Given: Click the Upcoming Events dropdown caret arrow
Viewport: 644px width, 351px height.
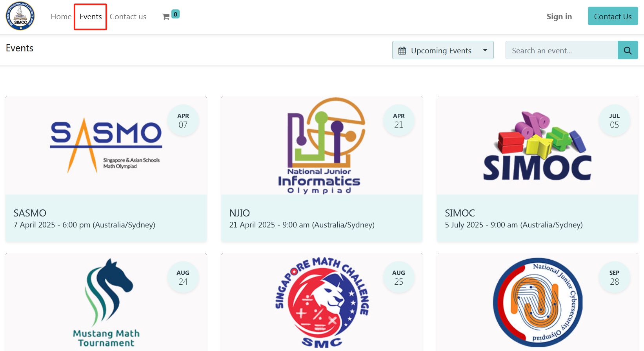Looking at the screenshot, I should (x=485, y=50).
